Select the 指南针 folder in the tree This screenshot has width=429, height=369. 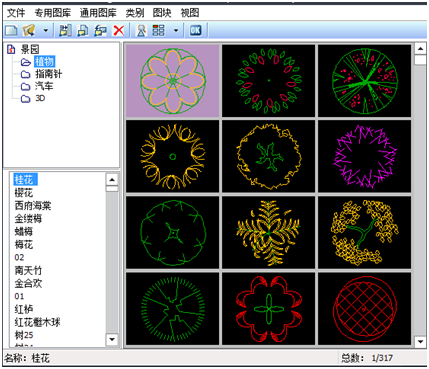tap(49, 74)
